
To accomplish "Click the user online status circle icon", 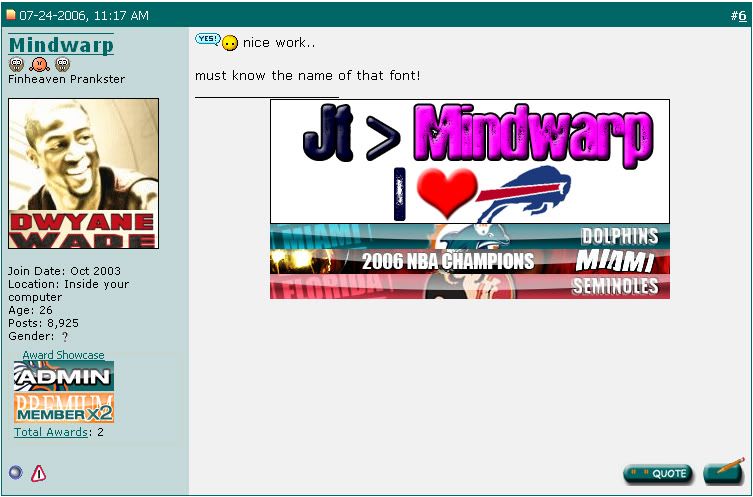I will pyautogui.click(x=16, y=473).
